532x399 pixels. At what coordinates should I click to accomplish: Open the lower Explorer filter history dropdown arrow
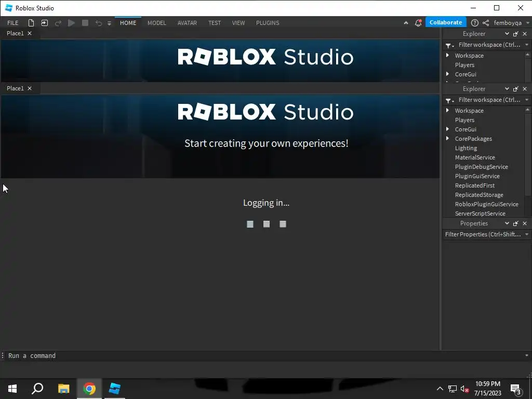pos(527,100)
